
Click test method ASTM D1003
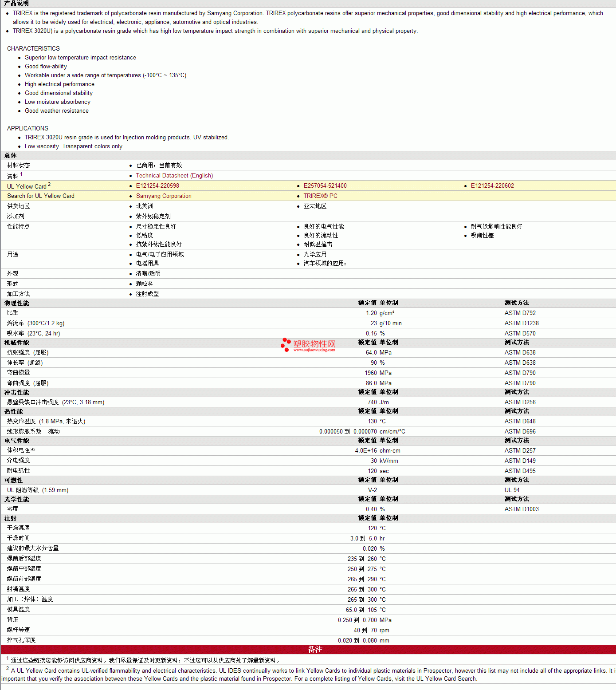click(x=522, y=509)
